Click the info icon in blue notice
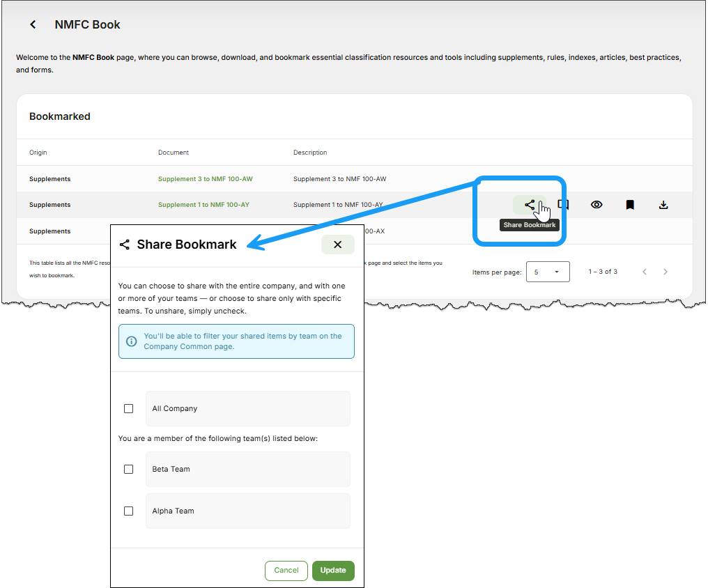The width and height of the screenshot is (708, 588). click(131, 341)
